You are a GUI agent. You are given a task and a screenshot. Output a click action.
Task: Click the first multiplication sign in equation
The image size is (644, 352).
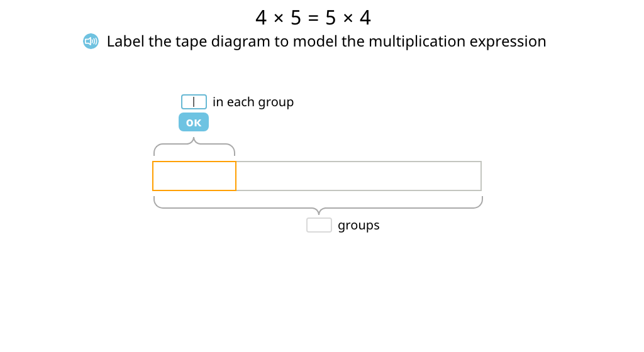[x=279, y=18]
